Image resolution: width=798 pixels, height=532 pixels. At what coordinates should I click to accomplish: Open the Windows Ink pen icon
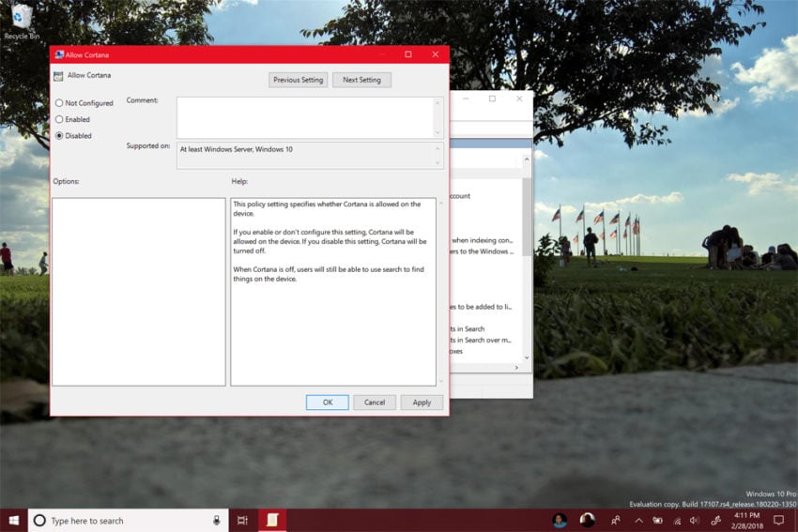click(x=715, y=521)
